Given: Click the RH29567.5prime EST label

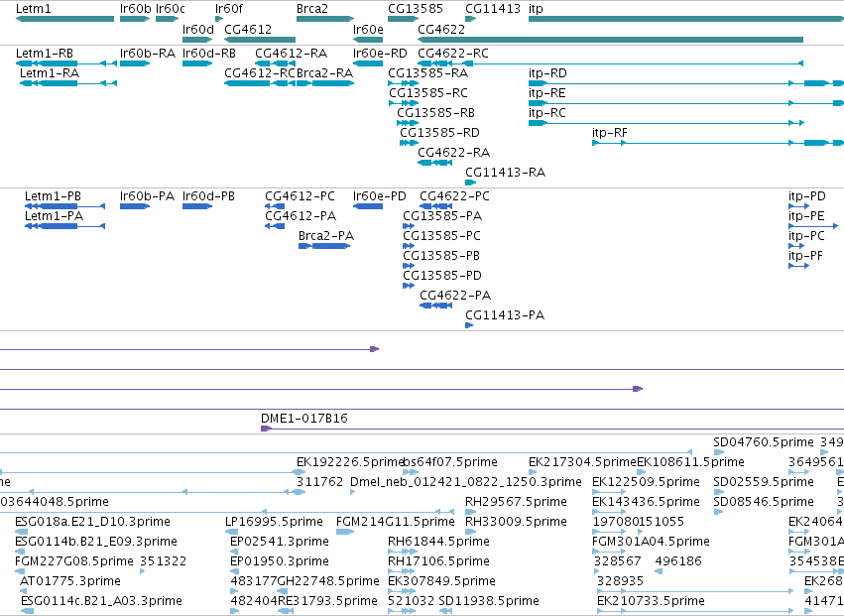Looking at the screenshot, I should click(x=516, y=501).
